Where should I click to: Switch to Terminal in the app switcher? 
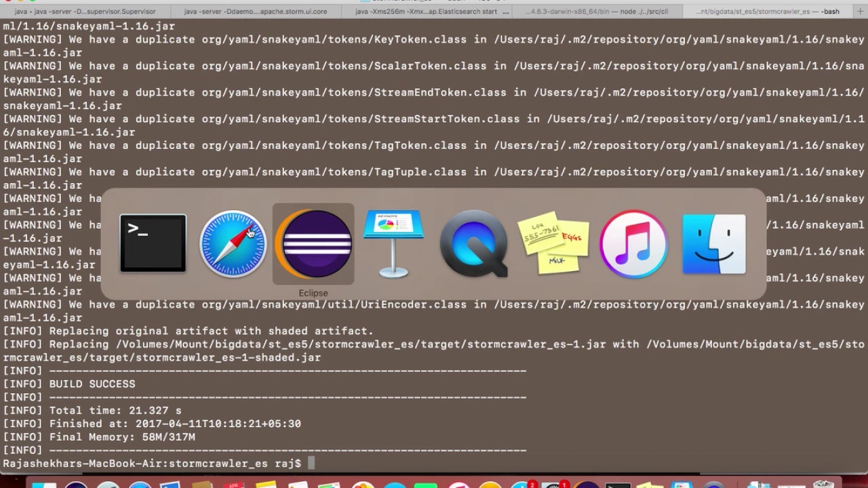pos(153,243)
